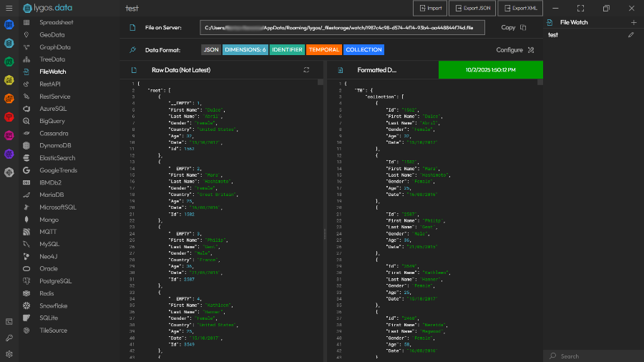Image resolution: width=644 pixels, height=362 pixels.
Task: Click the gray module icon in left rail
Action: [x=9, y=172]
